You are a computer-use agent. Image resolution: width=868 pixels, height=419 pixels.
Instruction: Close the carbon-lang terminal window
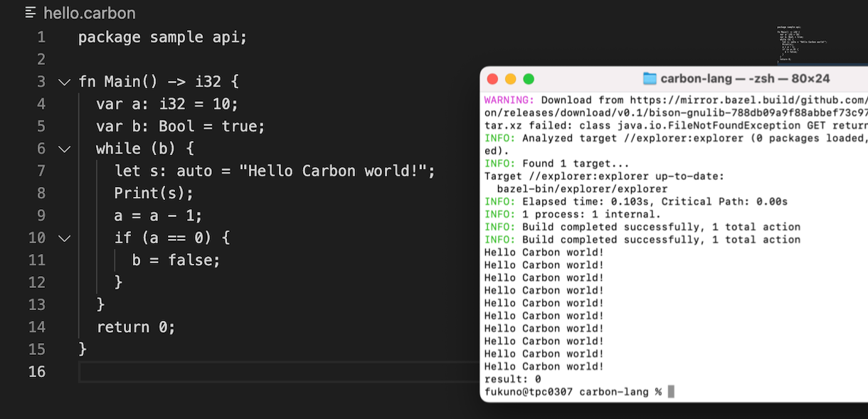tap(492, 79)
